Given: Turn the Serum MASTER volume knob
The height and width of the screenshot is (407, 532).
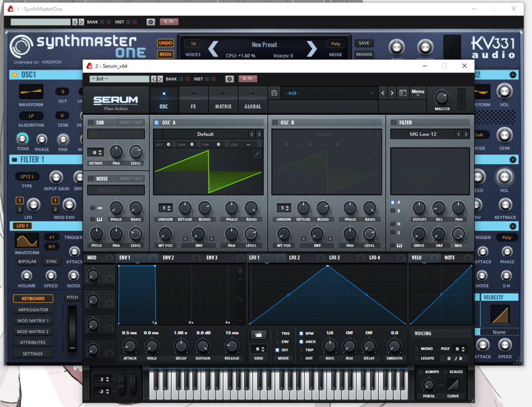Looking at the screenshot, I should [442, 98].
